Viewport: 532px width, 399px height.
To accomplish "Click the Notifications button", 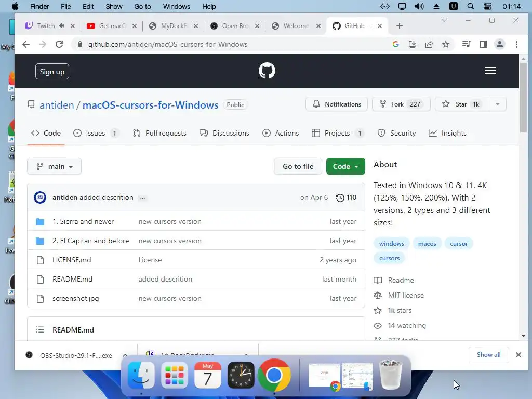I will 337,104.
